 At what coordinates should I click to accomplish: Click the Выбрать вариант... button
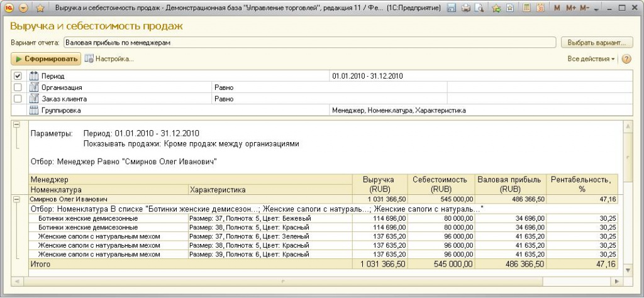(x=597, y=42)
